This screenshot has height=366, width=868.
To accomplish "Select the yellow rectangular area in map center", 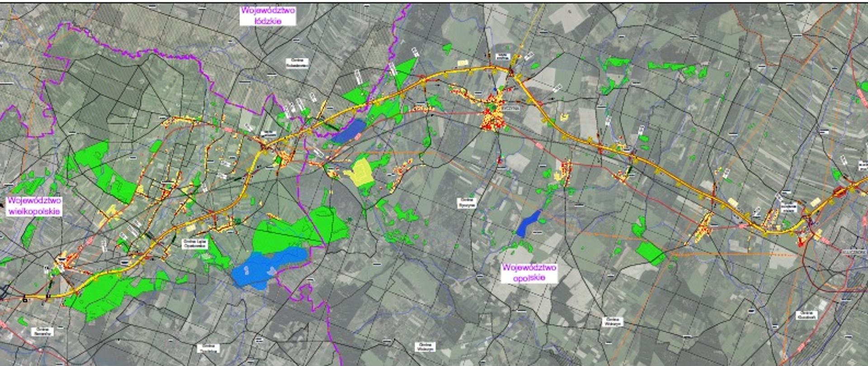I will pyautogui.click(x=360, y=173).
